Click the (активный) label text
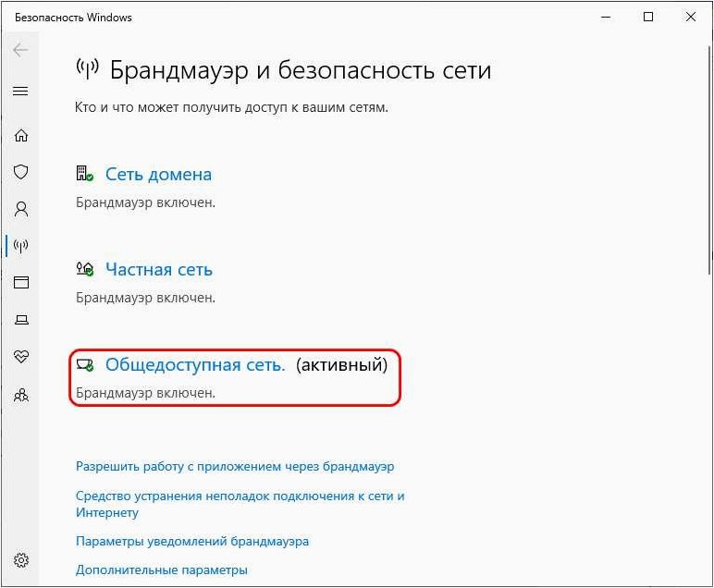This screenshot has width=714, height=588. (341, 364)
